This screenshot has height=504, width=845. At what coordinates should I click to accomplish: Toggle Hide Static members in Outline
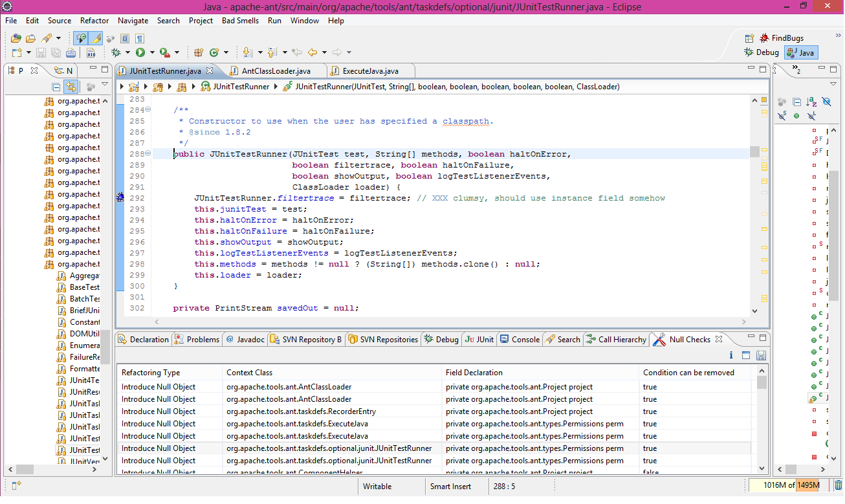tap(783, 116)
